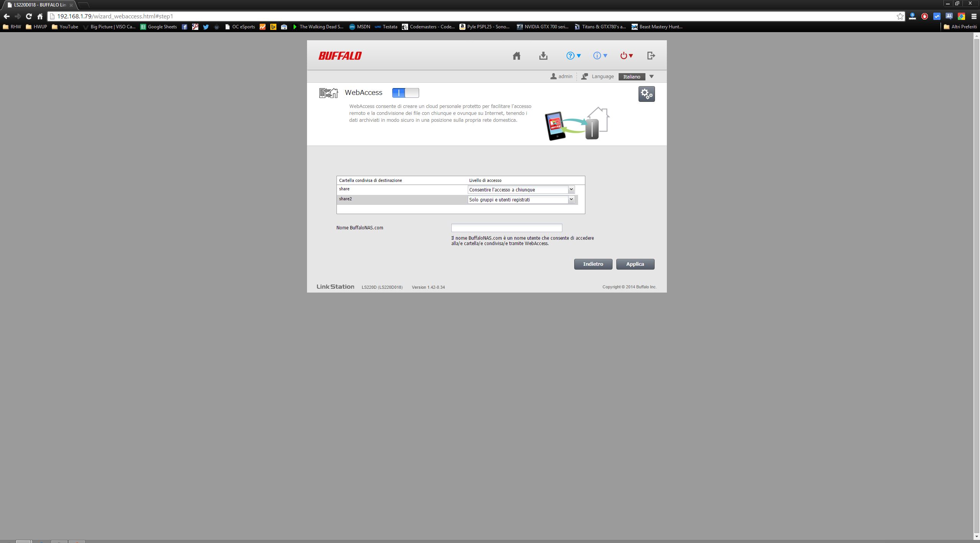
Task: Click the Indietro button
Action: (x=593, y=264)
